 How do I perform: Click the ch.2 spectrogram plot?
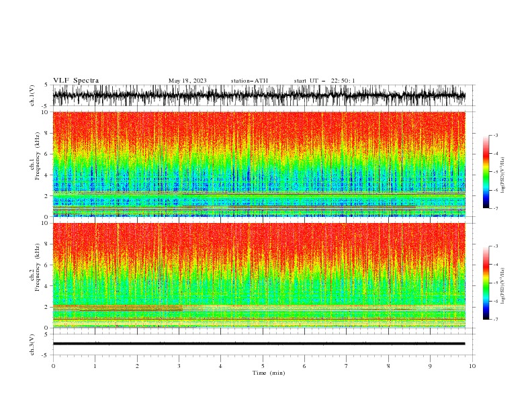point(259,275)
